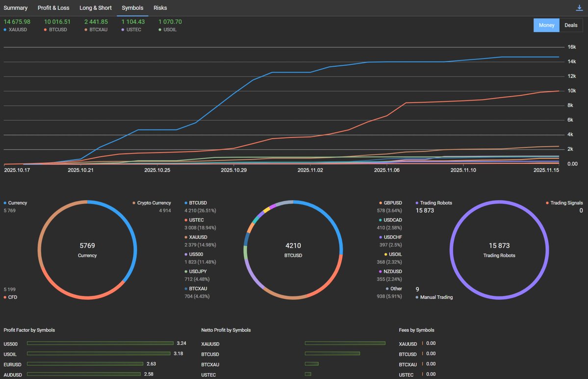Image resolution: width=588 pixels, height=379 pixels.
Task: Select USTEC in the symbols donut legend
Action: 194,220
